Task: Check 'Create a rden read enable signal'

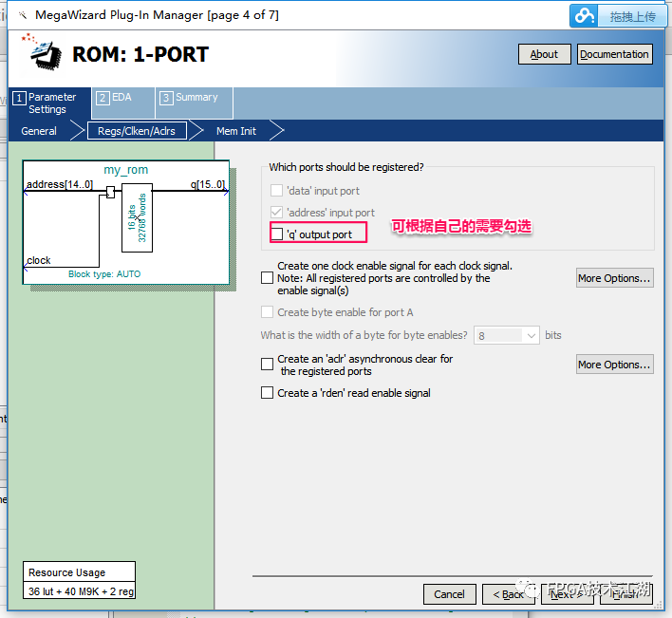Action: tap(267, 393)
